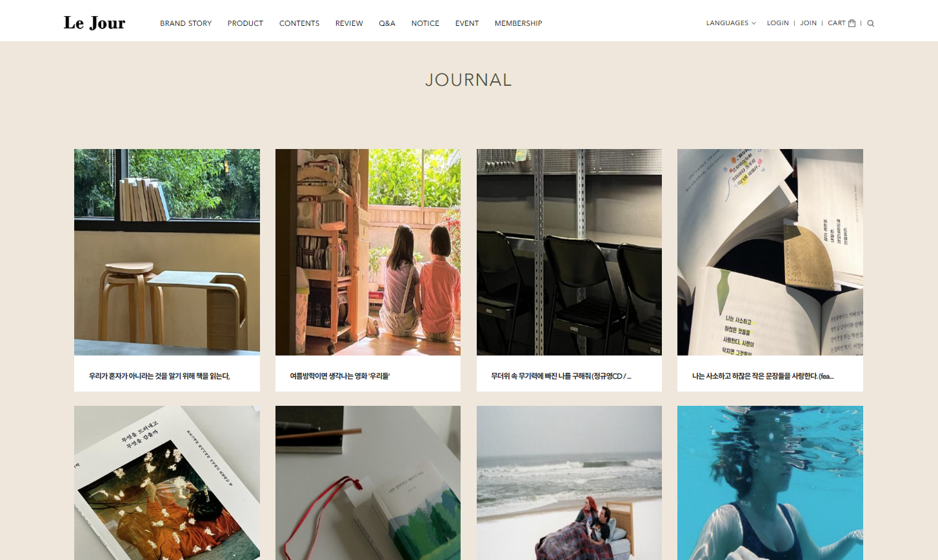
Task: Open the MEMBERSHIP page
Action: 518,23
